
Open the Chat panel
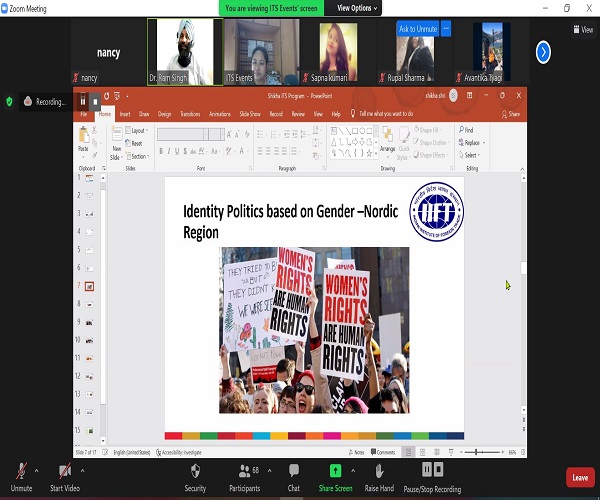click(x=293, y=477)
